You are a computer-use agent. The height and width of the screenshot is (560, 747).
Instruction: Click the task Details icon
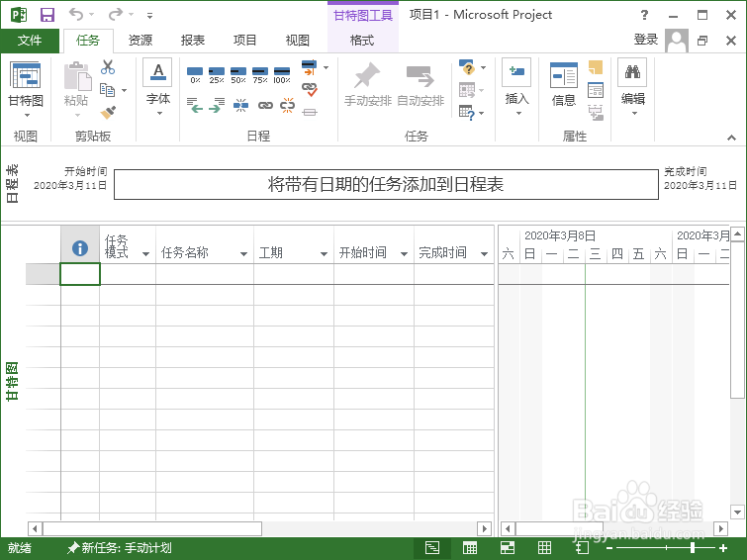(596, 90)
